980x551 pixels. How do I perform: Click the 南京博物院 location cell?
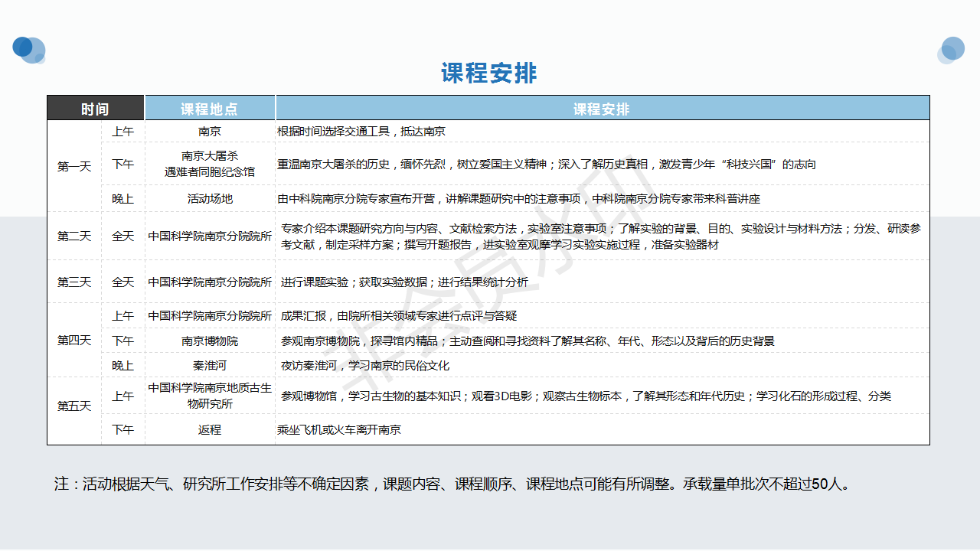click(x=210, y=341)
